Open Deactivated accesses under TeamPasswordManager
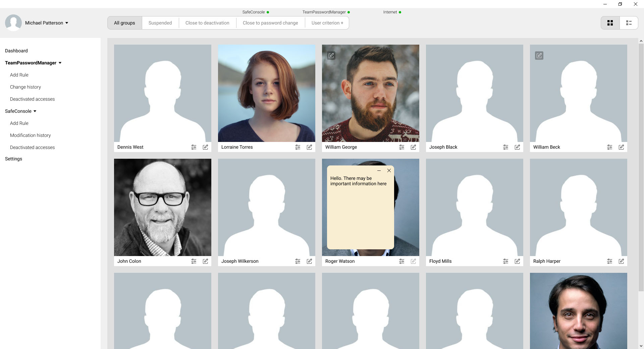This screenshot has width=644, height=349. [32, 99]
